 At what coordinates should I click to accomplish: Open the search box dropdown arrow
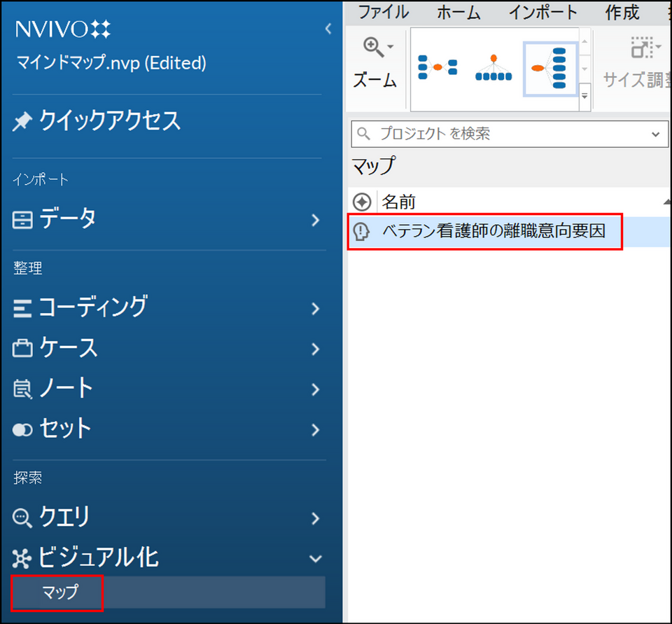[x=655, y=134]
